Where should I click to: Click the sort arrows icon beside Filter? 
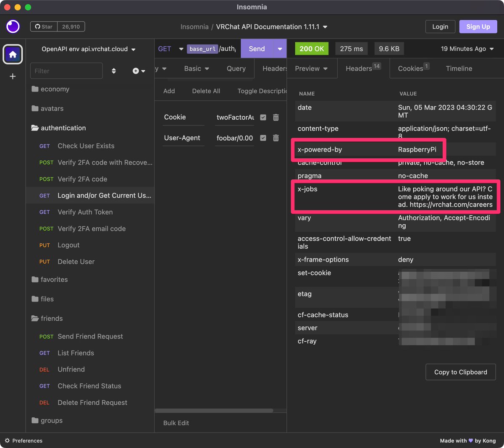(x=113, y=71)
